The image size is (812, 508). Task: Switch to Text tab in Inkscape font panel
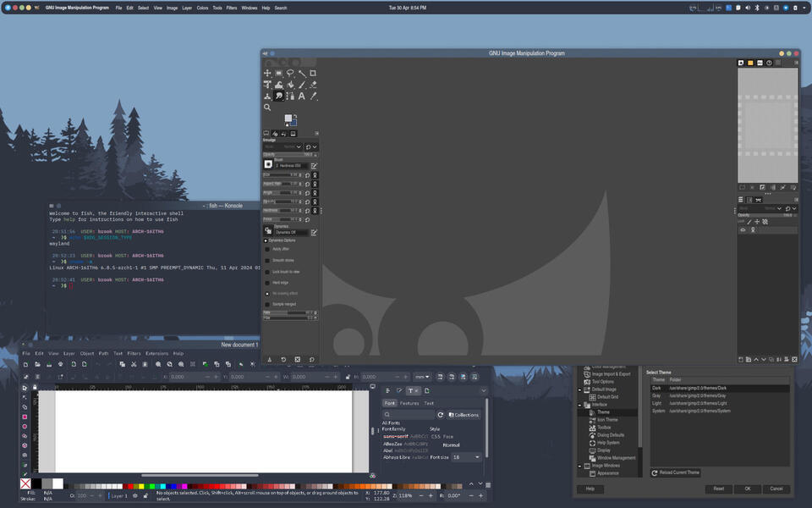pyautogui.click(x=429, y=403)
